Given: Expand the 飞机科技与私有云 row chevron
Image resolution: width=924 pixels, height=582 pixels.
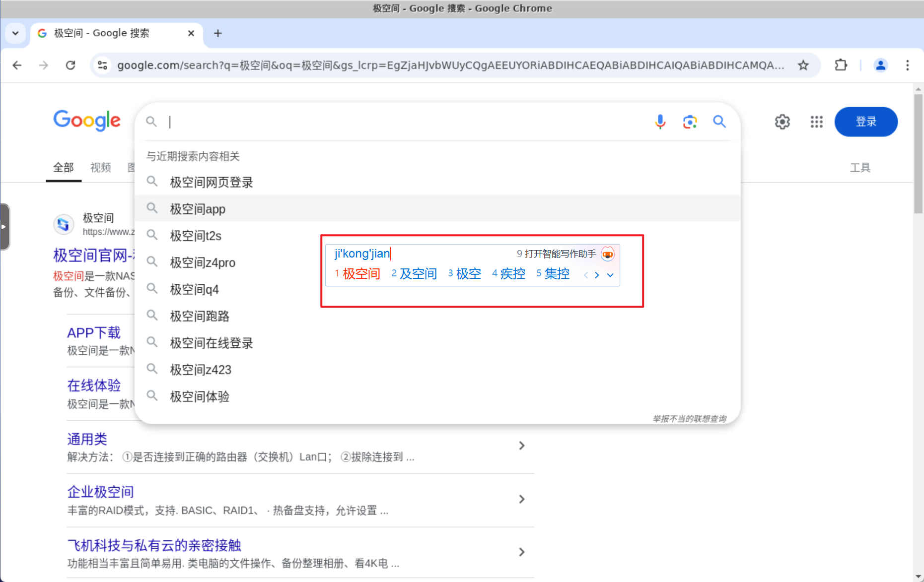Looking at the screenshot, I should [521, 552].
